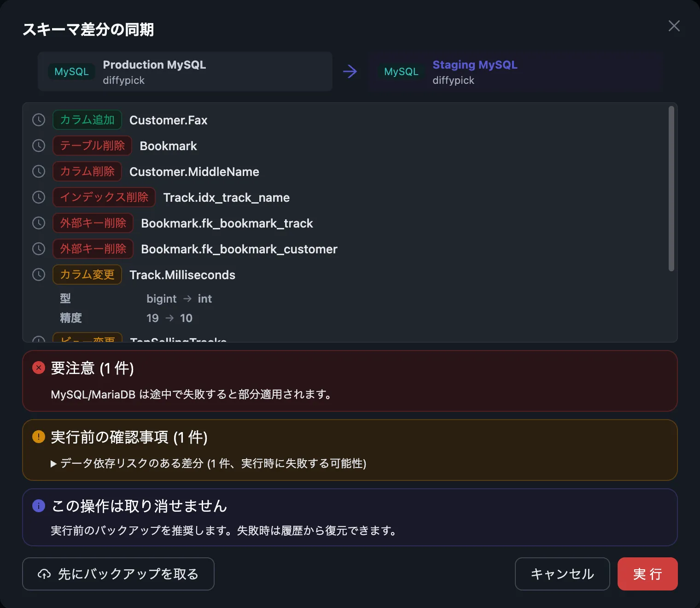Image resolution: width=700 pixels, height=608 pixels.
Task: Click the orange warning icon next to 実行前の確認事項
Action: point(39,437)
